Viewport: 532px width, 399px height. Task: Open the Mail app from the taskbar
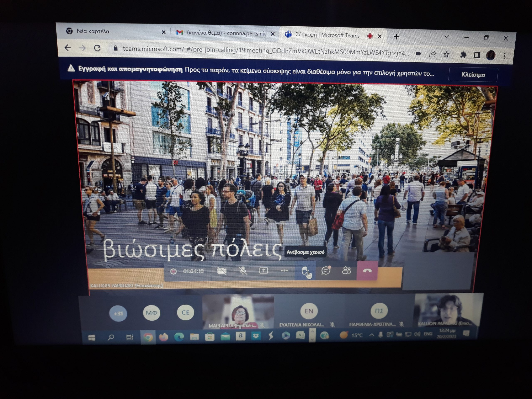pyautogui.click(x=225, y=336)
